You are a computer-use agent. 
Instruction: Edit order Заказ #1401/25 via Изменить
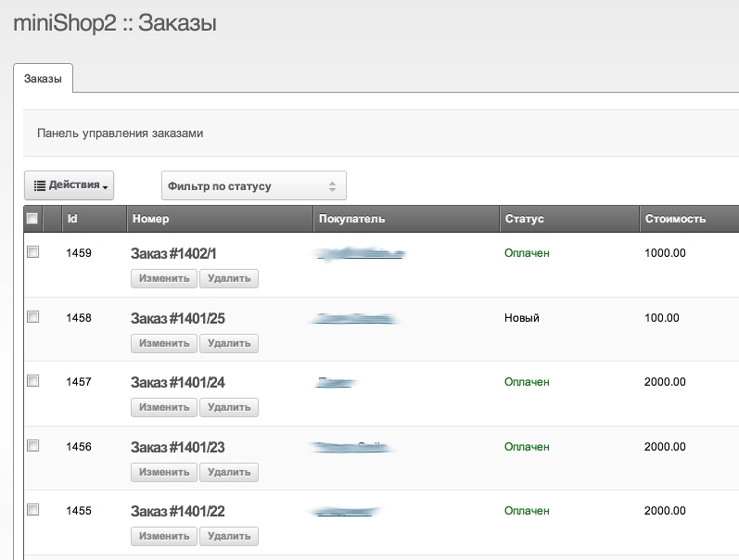164,343
